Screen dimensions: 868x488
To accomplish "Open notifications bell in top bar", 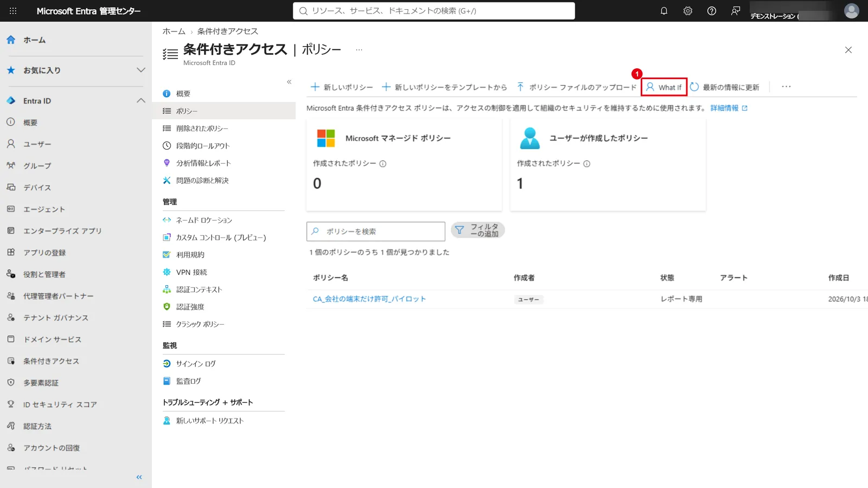I will pyautogui.click(x=664, y=11).
